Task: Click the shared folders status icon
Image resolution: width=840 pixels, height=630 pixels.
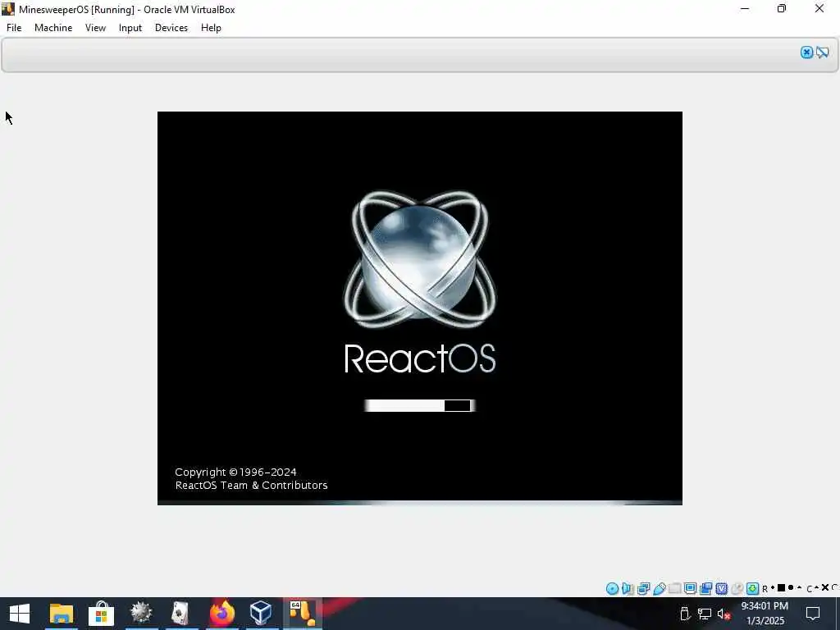Action: [x=674, y=589]
